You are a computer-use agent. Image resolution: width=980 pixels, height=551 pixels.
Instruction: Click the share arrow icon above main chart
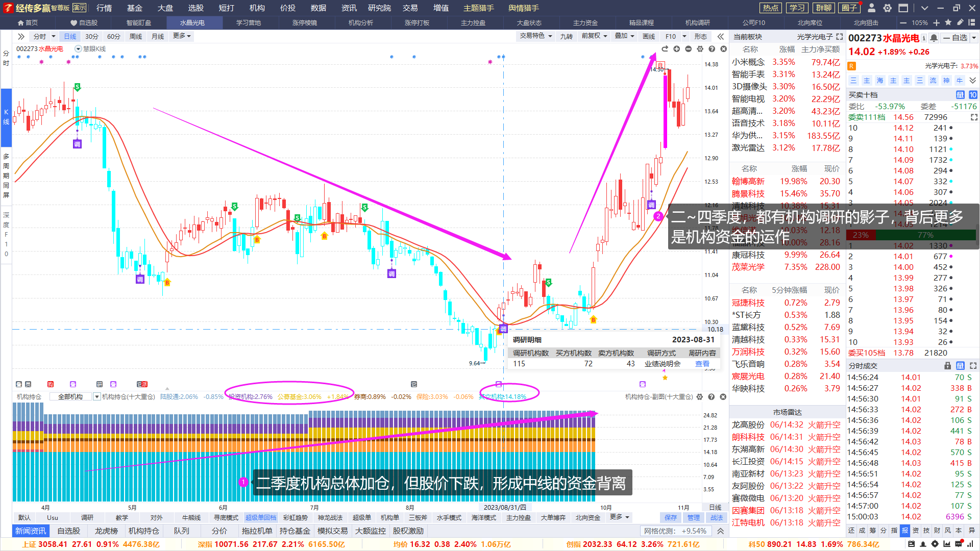(665, 49)
